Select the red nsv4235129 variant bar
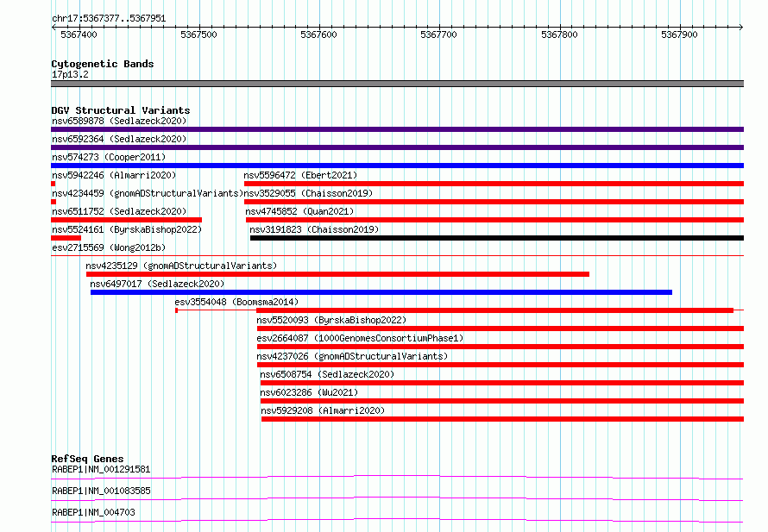768x532 pixels. 337,274
